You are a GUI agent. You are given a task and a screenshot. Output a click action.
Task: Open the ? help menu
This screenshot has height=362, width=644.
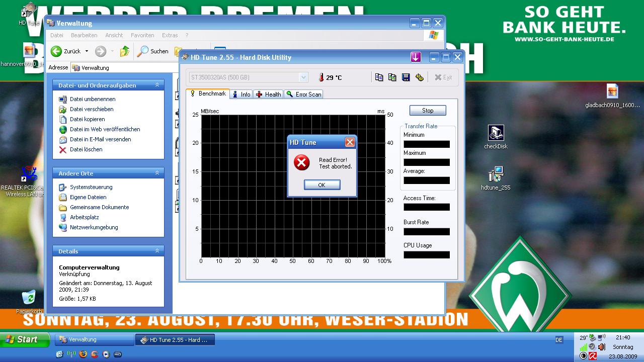point(187,35)
